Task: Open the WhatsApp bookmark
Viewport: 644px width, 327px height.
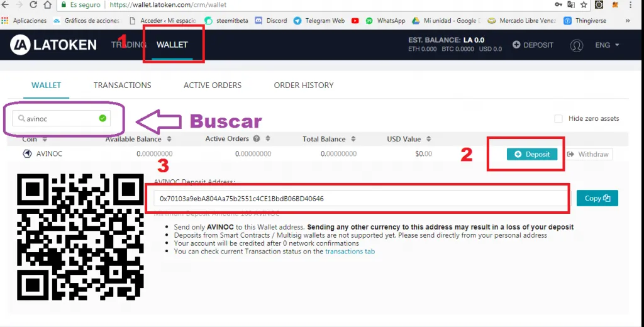Action: pyautogui.click(x=386, y=21)
